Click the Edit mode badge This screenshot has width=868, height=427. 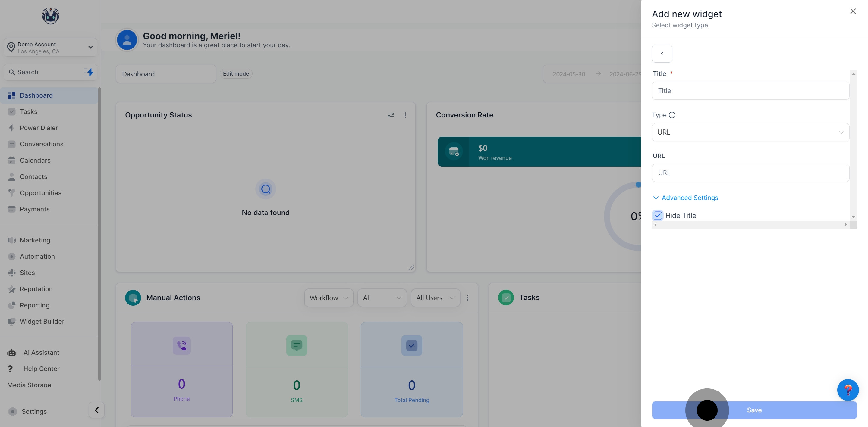pyautogui.click(x=235, y=74)
